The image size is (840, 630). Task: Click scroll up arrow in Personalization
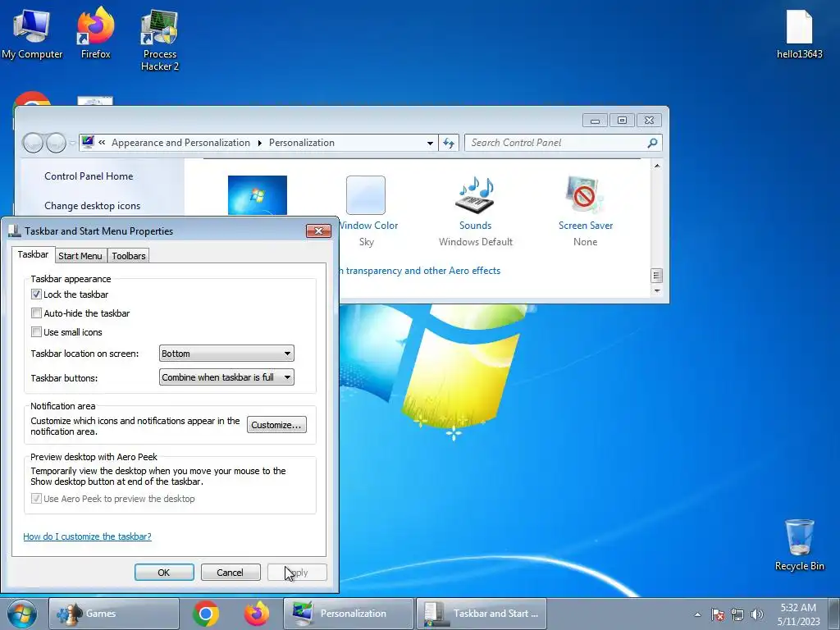pyautogui.click(x=657, y=166)
